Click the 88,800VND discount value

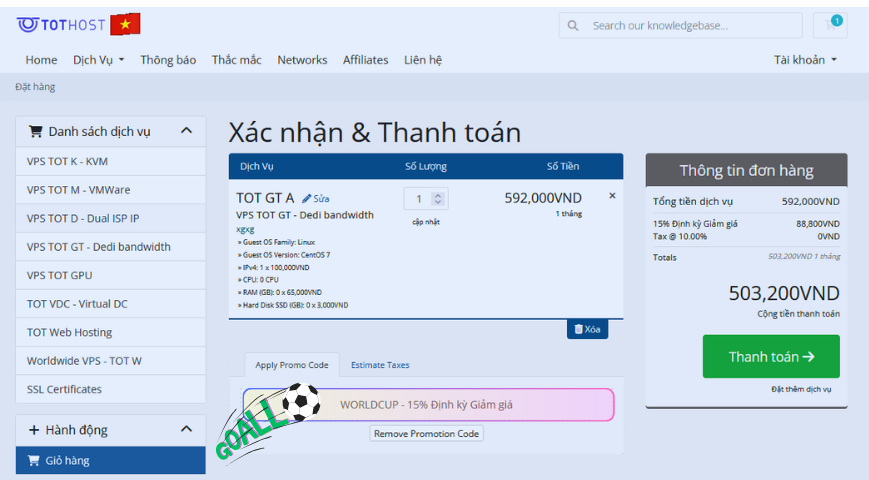pos(817,224)
